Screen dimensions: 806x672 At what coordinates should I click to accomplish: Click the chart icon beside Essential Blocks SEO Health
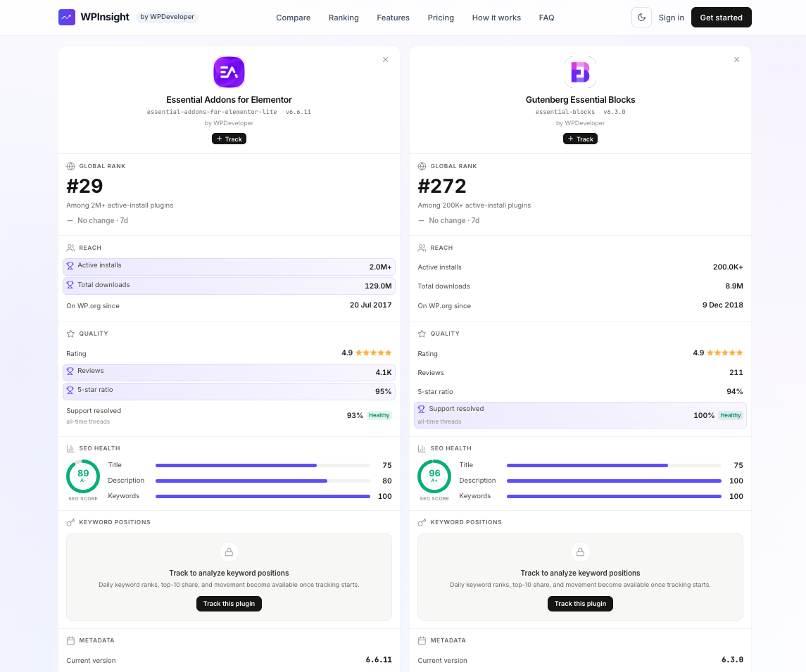(422, 448)
